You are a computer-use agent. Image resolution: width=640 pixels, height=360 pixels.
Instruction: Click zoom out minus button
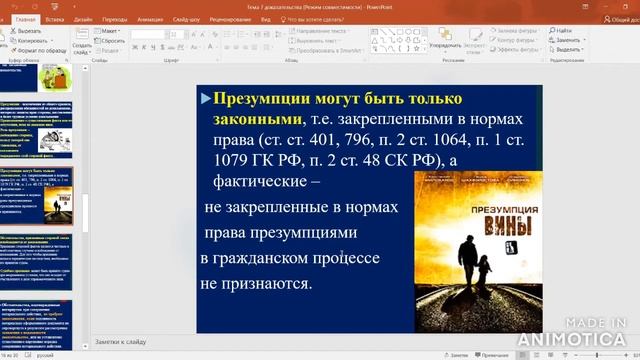[576, 355]
